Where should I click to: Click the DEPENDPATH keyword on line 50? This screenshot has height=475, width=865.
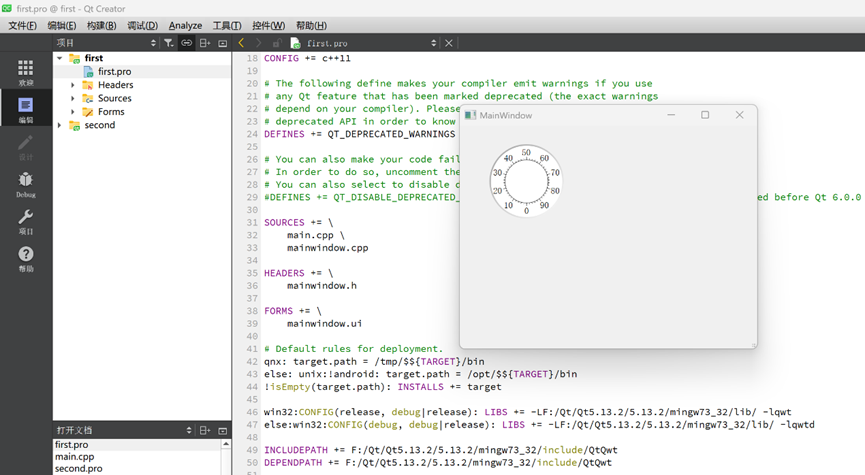(293, 463)
